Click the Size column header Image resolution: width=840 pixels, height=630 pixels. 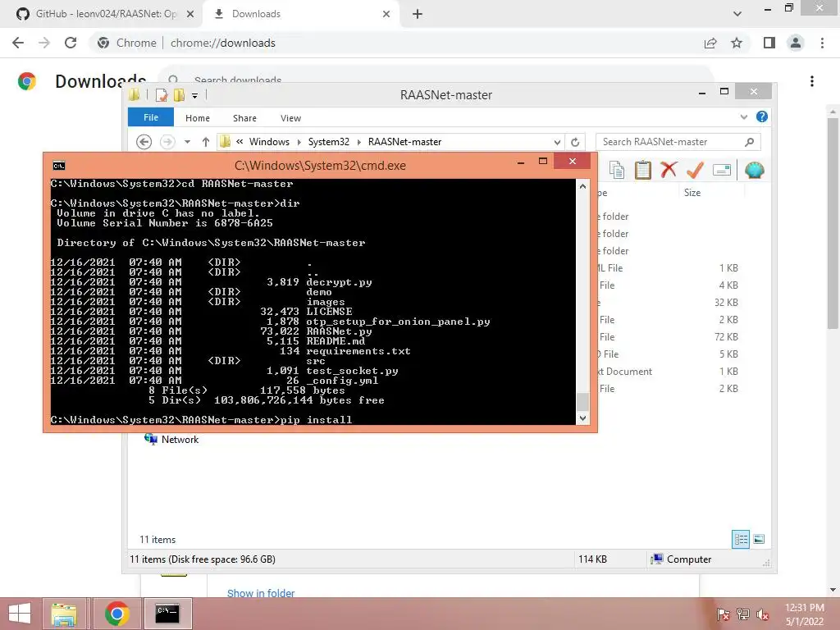coord(692,192)
